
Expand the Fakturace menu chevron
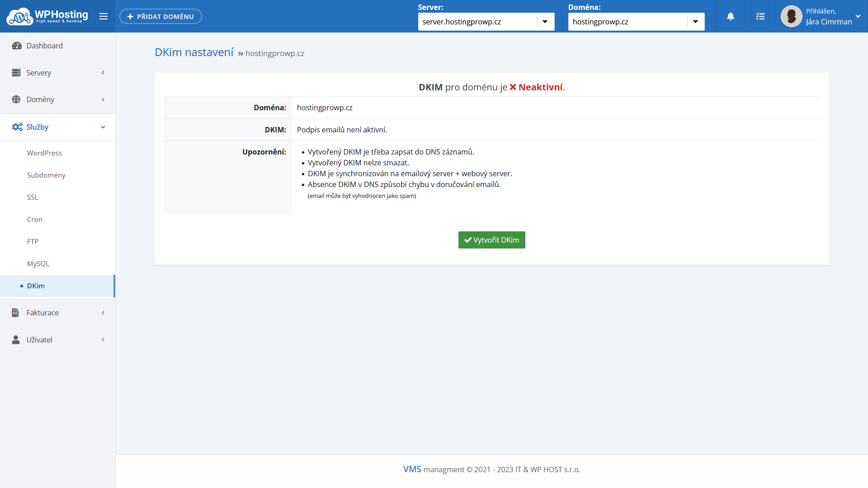pyautogui.click(x=103, y=313)
